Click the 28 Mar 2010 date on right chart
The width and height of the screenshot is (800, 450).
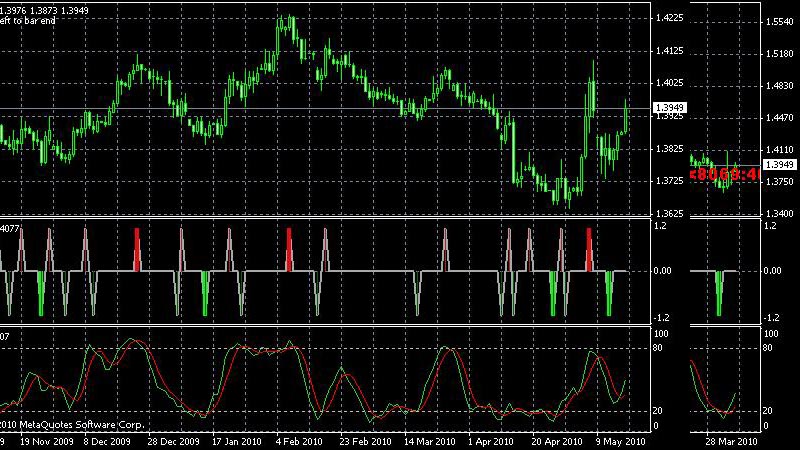[x=731, y=441]
